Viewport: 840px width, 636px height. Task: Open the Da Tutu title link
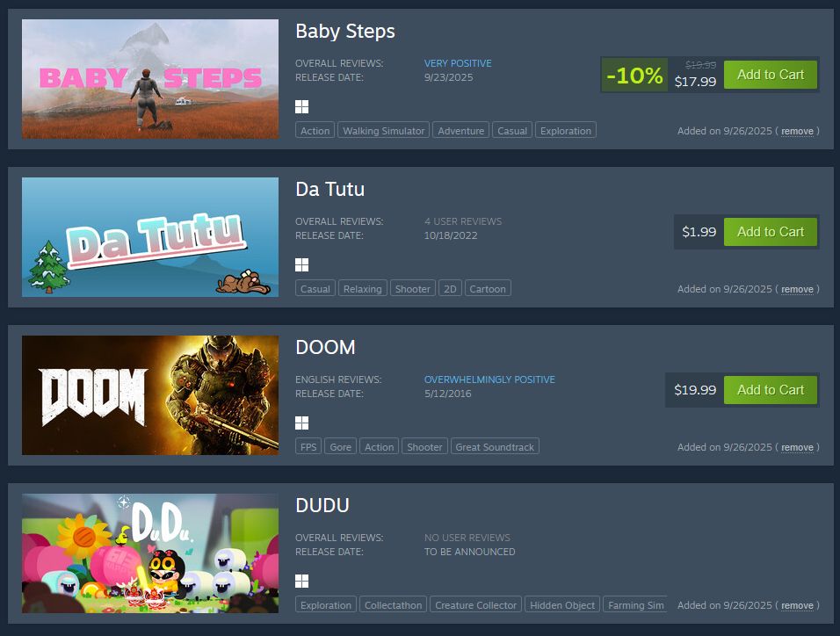click(330, 189)
